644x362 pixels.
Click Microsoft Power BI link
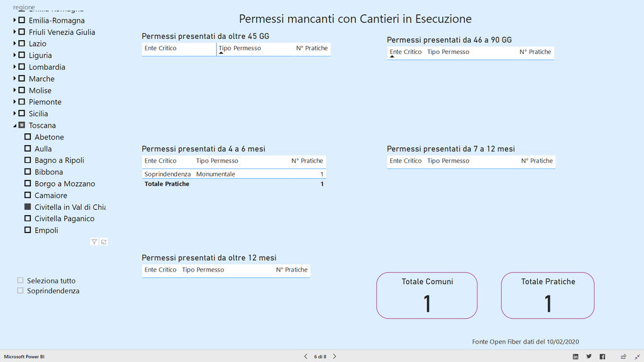(x=25, y=356)
